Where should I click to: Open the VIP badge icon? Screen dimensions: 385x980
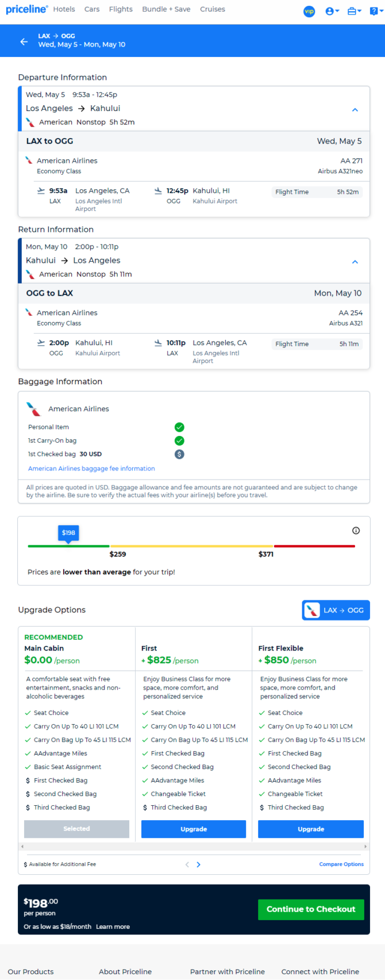click(x=309, y=11)
